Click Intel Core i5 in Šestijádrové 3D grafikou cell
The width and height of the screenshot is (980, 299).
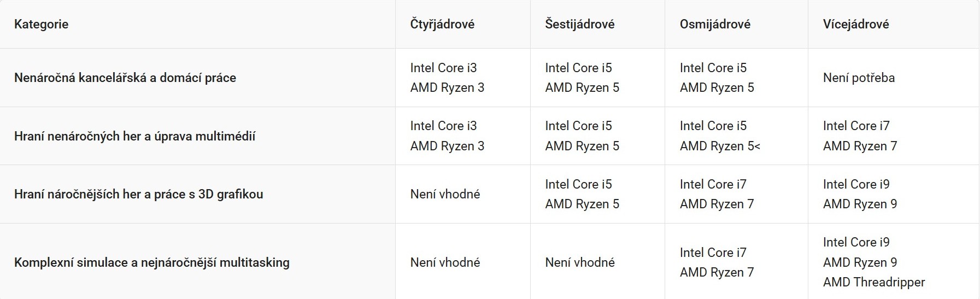578,184
